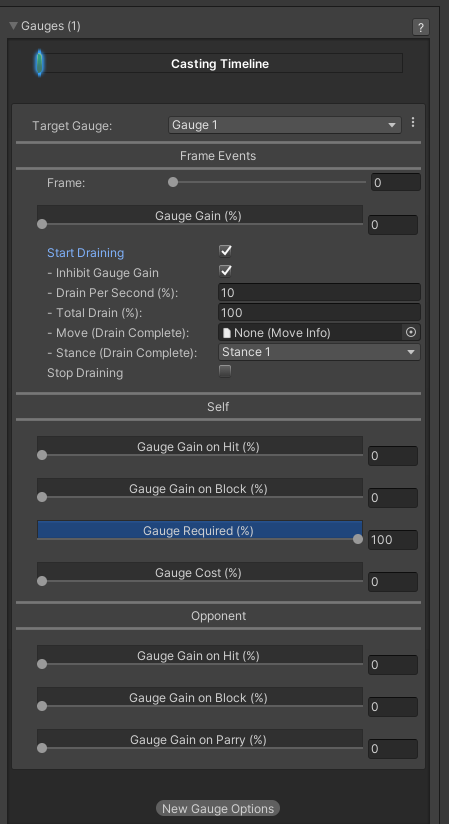Click the green Casting Timeline marker handle

tap(39, 63)
